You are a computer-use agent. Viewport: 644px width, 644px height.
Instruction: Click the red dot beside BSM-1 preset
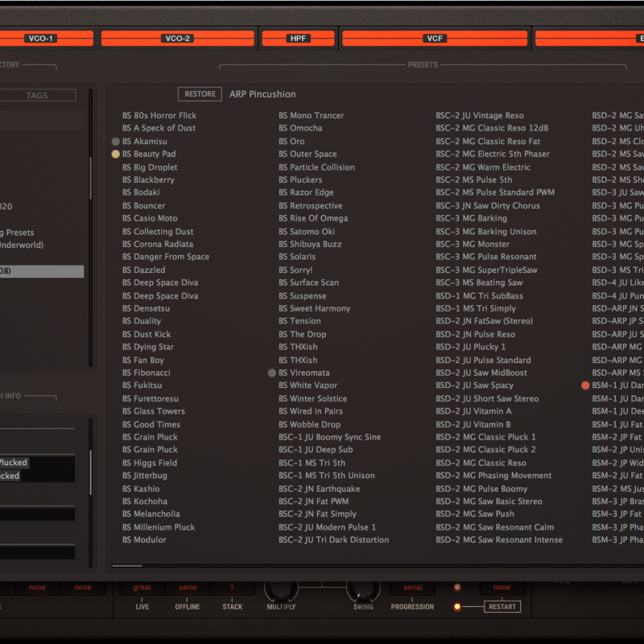click(x=585, y=386)
